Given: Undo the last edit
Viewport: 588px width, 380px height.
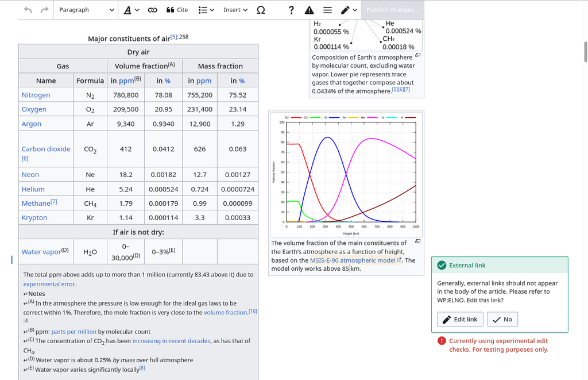Looking at the screenshot, I should pos(28,10).
